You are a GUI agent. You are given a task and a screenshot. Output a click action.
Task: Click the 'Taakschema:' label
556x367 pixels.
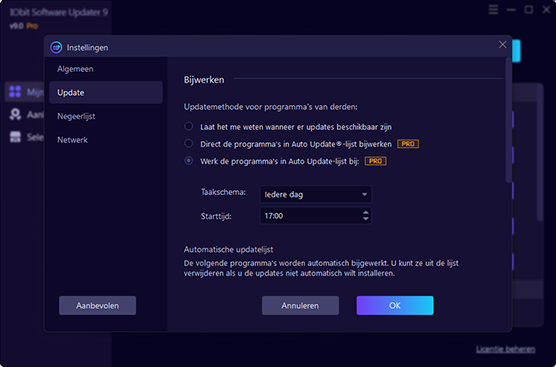click(223, 192)
